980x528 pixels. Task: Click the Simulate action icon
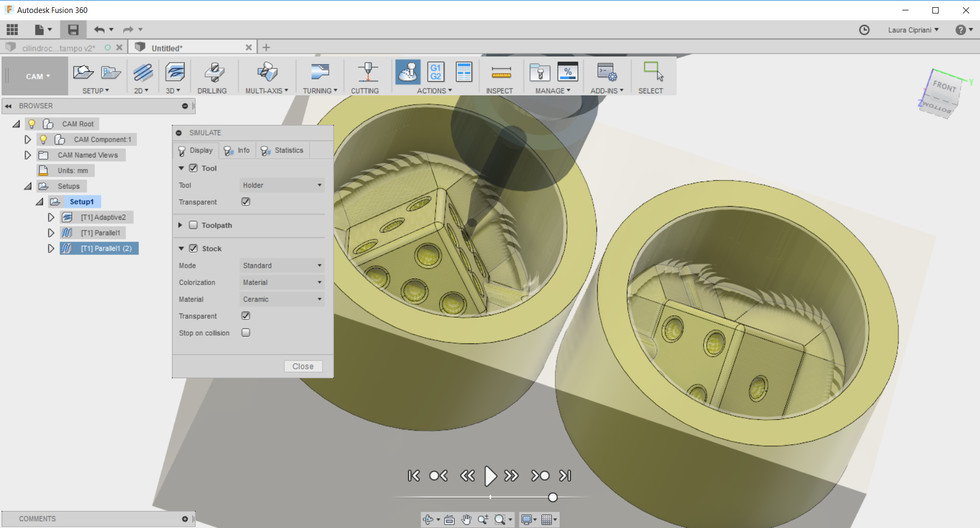pos(408,72)
